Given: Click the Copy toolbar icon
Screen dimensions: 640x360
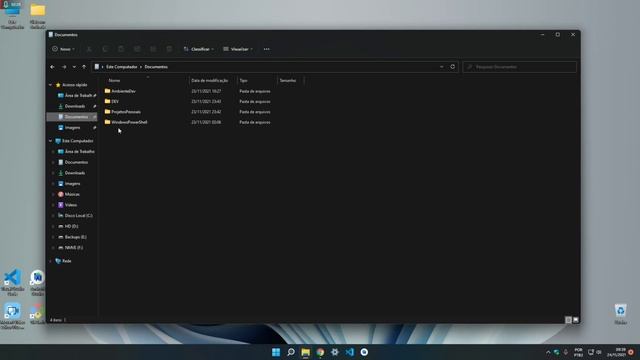Looking at the screenshot, I should pos(105,49).
